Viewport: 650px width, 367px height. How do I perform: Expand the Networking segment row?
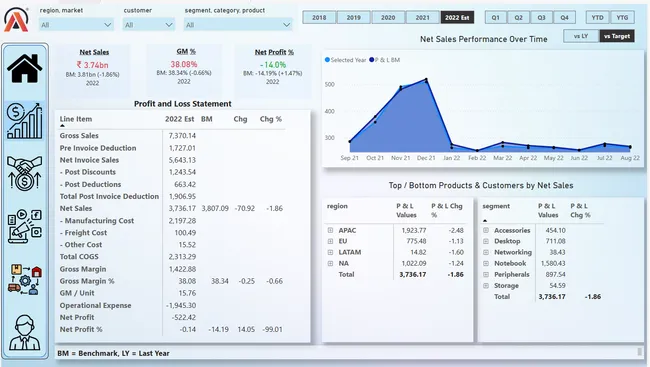click(486, 252)
